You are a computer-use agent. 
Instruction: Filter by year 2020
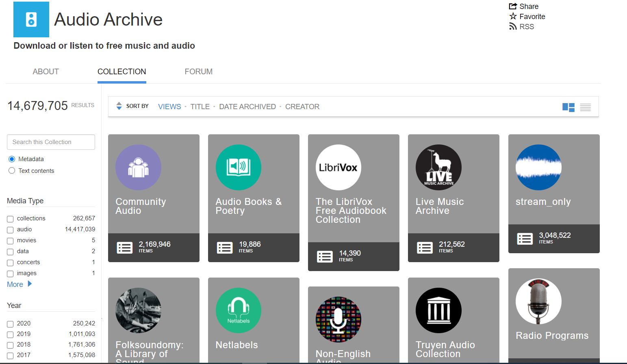pyautogui.click(x=10, y=324)
